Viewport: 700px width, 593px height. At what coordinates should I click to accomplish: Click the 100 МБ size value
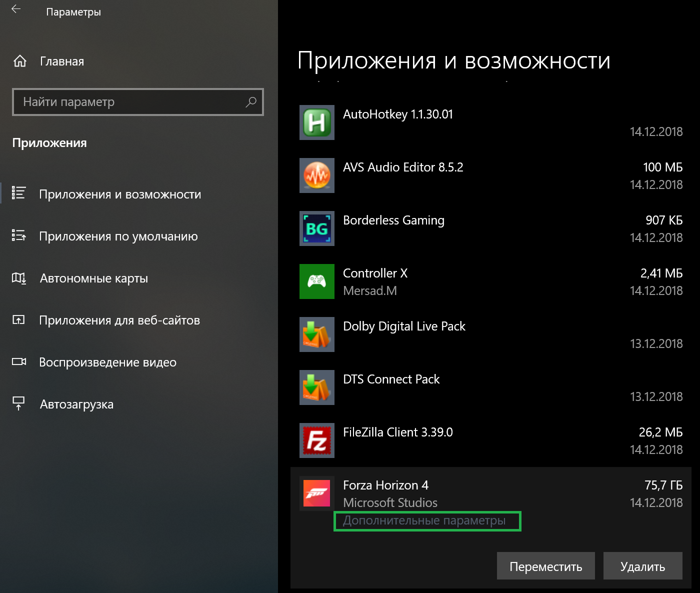(x=662, y=167)
